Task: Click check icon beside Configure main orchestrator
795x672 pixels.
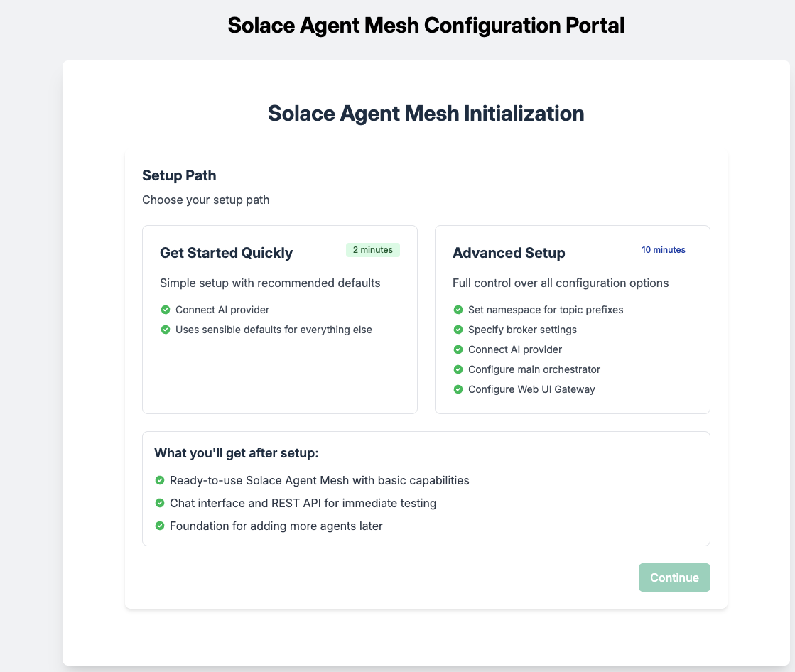Action: [x=458, y=369]
